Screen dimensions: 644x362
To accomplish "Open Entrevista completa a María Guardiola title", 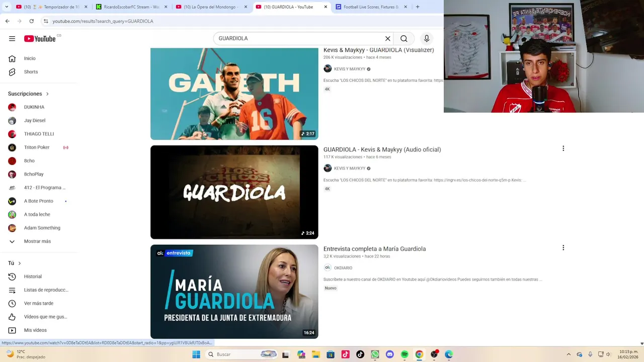I will (x=374, y=249).
